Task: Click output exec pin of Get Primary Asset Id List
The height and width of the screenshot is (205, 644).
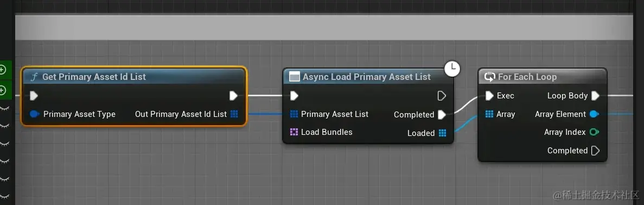Action: tap(233, 96)
